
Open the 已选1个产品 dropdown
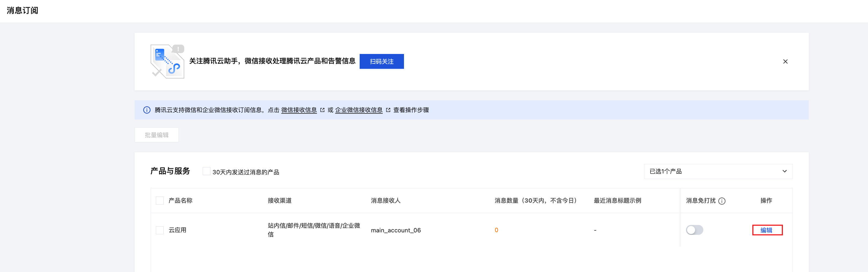tap(718, 171)
